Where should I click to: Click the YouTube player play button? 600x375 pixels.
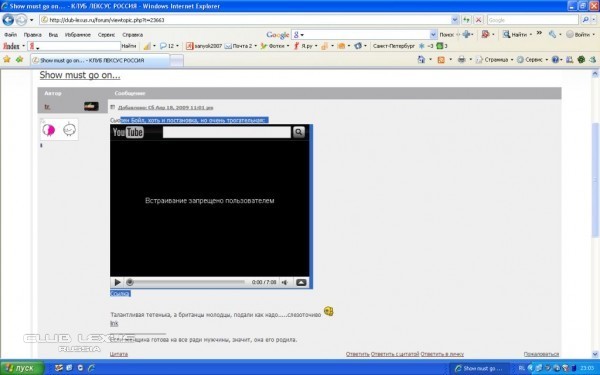[x=117, y=282]
